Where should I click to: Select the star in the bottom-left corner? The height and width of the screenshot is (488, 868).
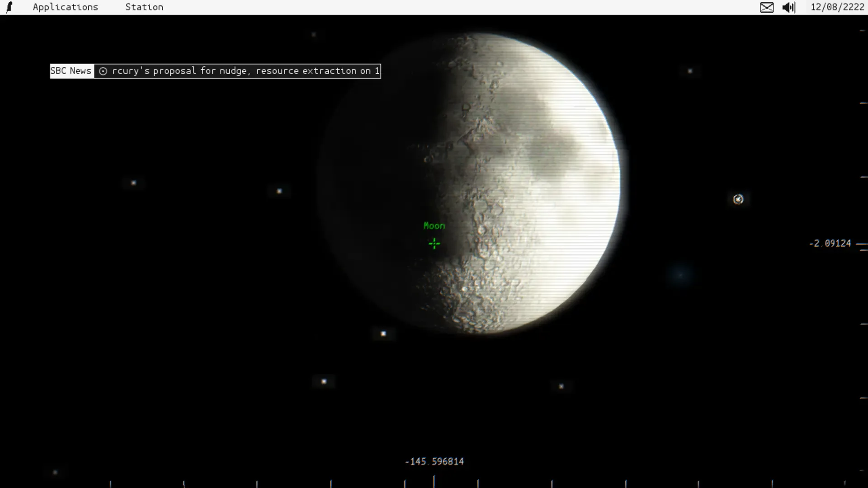55,472
